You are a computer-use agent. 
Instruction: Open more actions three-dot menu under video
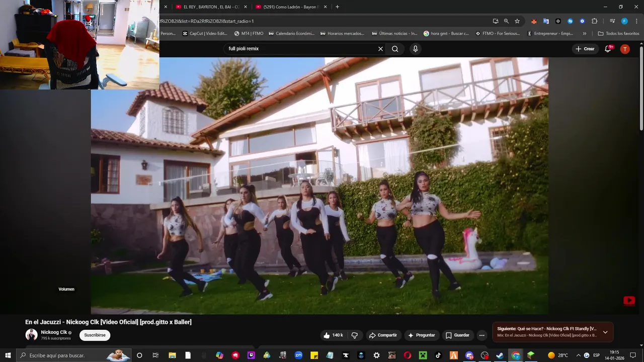(481, 335)
